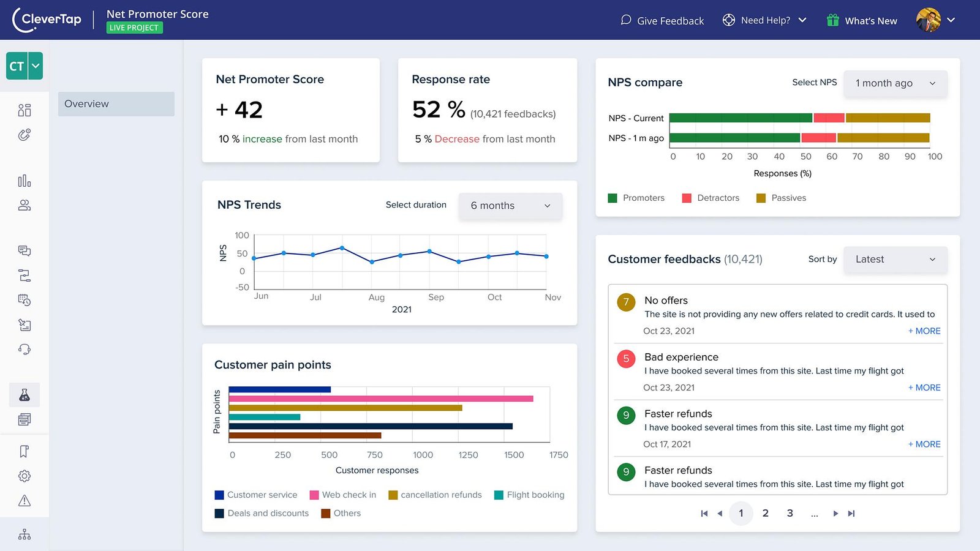Click the 'No offers' feedback title

tap(666, 301)
